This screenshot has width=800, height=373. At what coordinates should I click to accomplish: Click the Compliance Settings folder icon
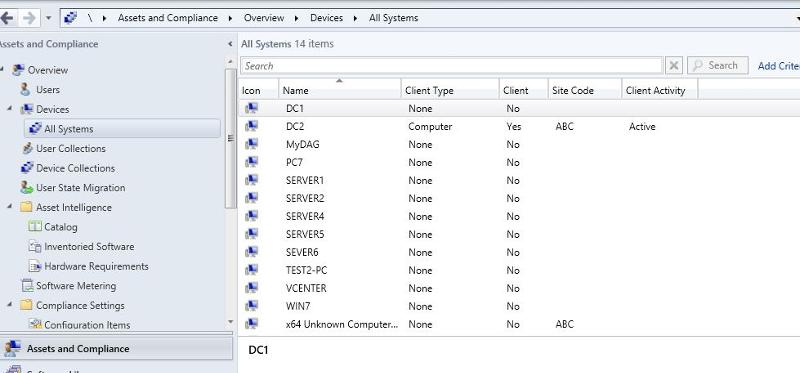click(27, 305)
